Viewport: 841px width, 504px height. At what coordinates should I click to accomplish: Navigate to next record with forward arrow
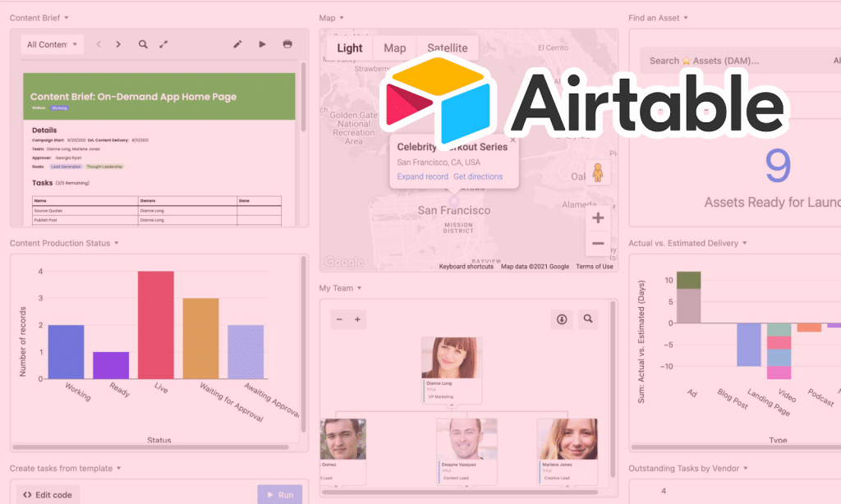click(x=120, y=44)
